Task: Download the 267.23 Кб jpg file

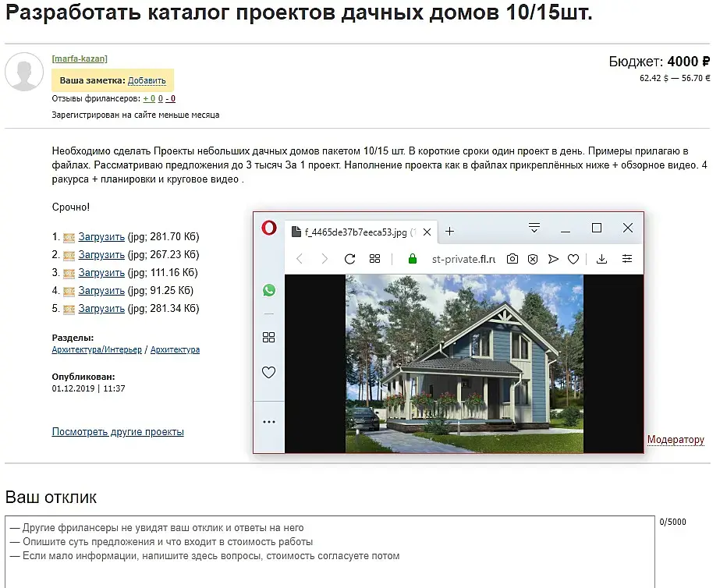Action: point(101,255)
